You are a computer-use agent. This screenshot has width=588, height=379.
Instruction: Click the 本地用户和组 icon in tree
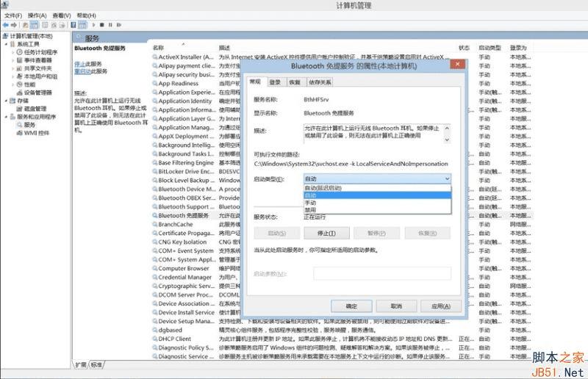(20, 76)
